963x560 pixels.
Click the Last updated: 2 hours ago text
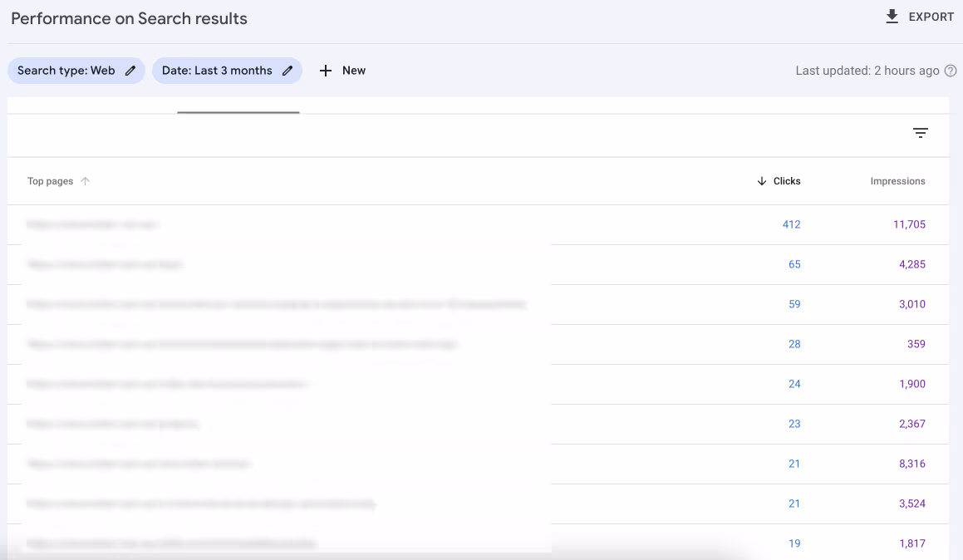pos(867,71)
